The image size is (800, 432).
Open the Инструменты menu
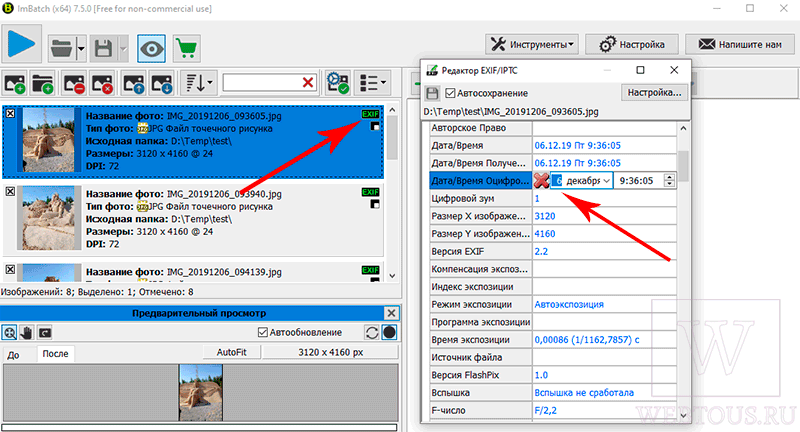coord(532,44)
